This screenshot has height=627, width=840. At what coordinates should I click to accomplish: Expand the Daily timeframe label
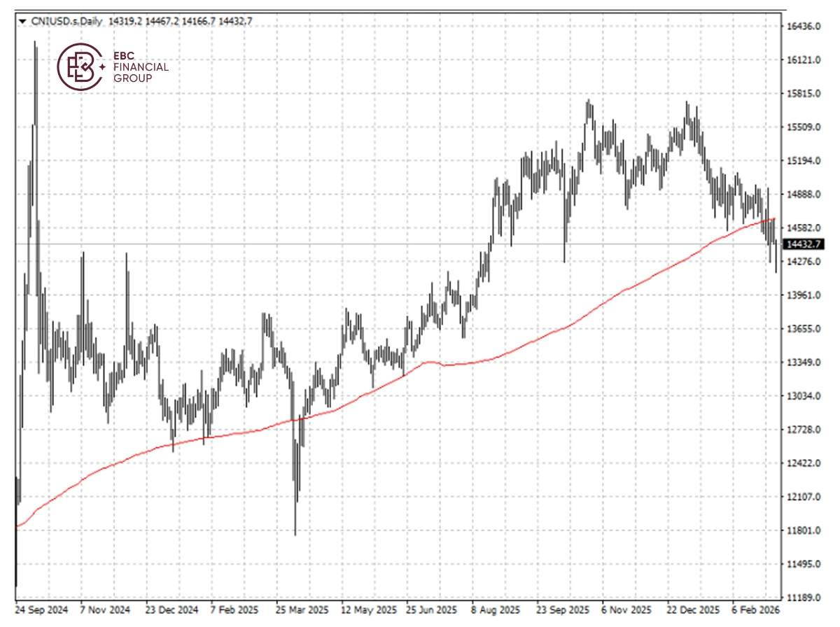click(92, 21)
